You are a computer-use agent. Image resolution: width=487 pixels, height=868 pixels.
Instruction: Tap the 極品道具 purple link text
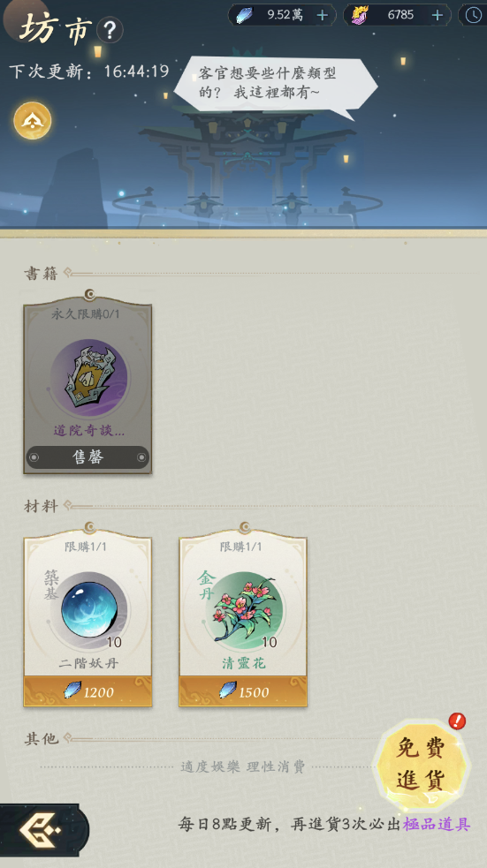[x=437, y=824]
